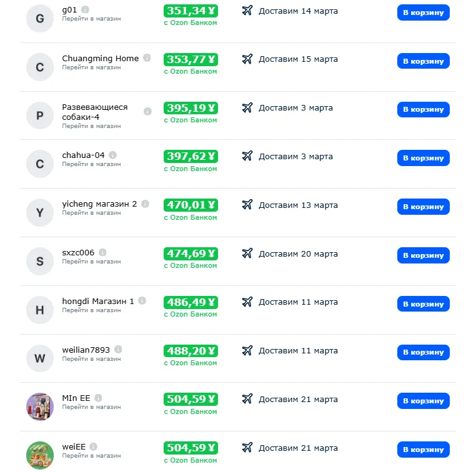Click info icon beside Развевающиеся собаки-4
This screenshot has height=472, width=476.
coord(147,112)
